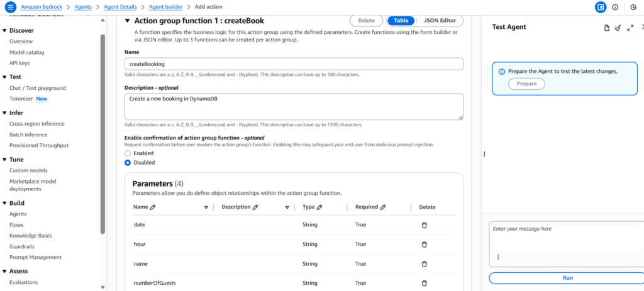Open the hamburger navigation menu icon
Image resolution: width=644 pixels, height=291 pixels.
coord(10,7)
